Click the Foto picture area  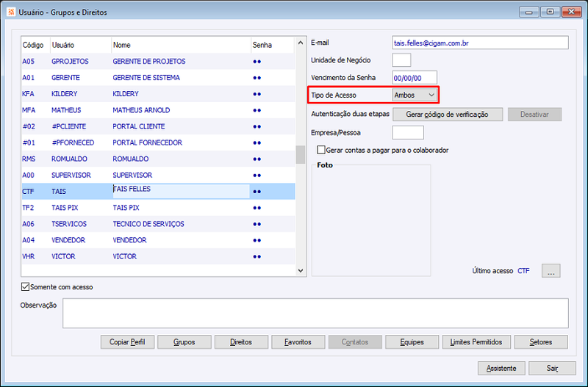[x=371, y=221]
